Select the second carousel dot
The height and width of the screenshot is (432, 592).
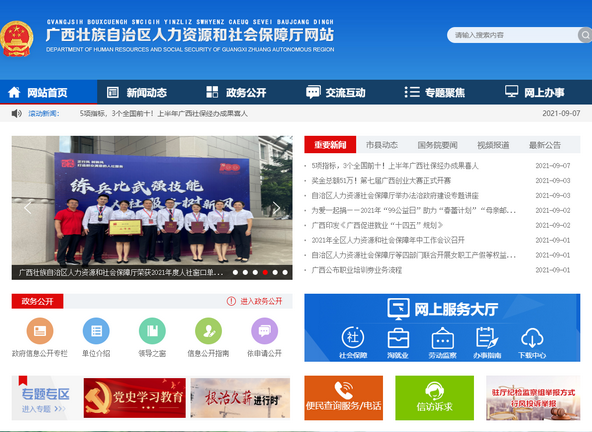pos(245,272)
